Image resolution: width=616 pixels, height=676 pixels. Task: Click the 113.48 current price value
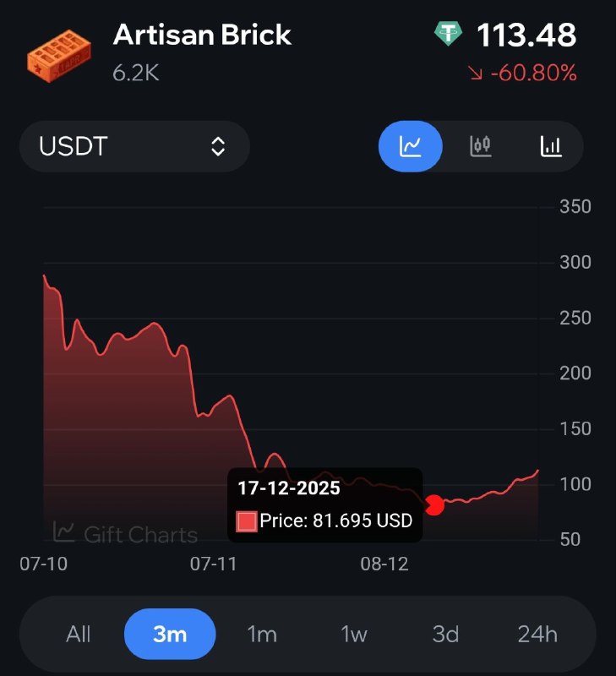pos(526,35)
